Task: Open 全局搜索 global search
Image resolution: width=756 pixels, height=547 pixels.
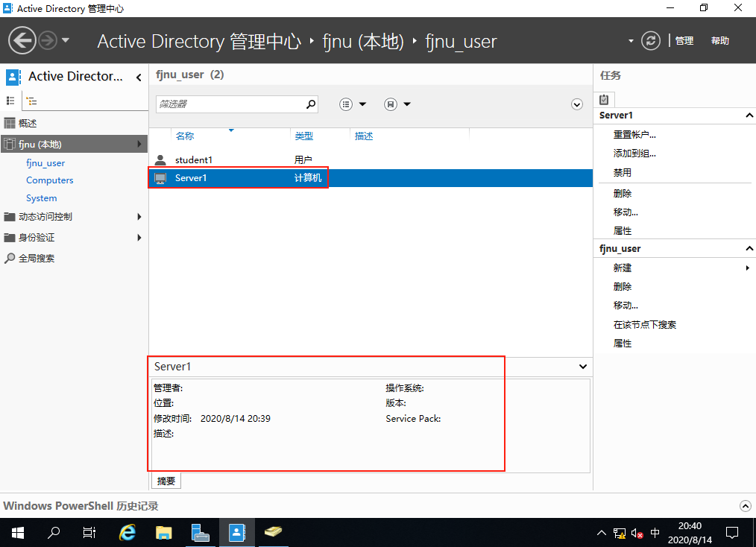Action: [x=37, y=259]
